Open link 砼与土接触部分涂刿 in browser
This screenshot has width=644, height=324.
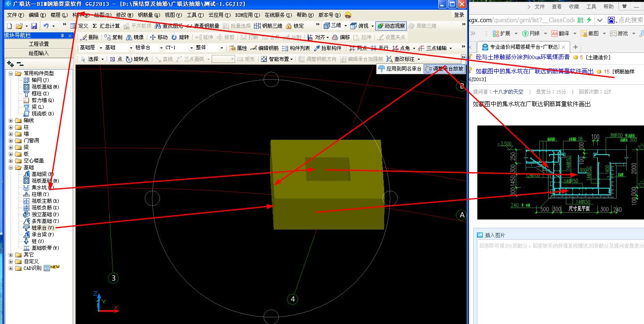point(523,57)
